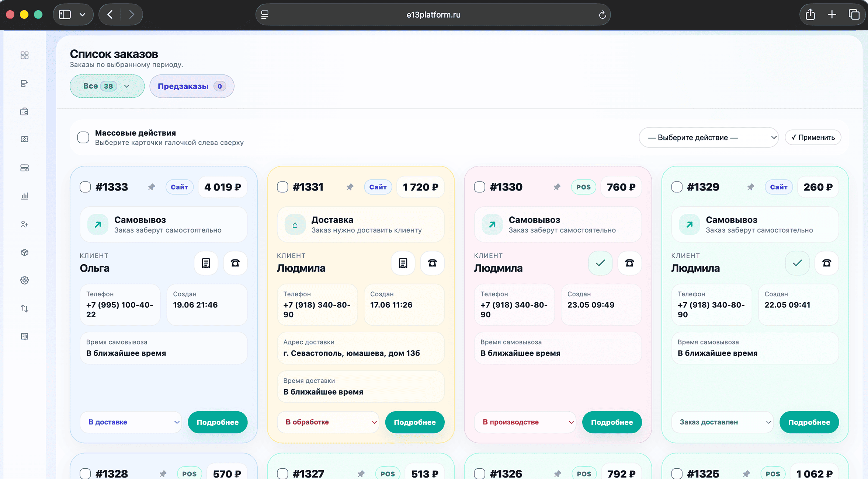Expand browser sidebar options chevron
This screenshot has width=868, height=479.
[83, 15]
